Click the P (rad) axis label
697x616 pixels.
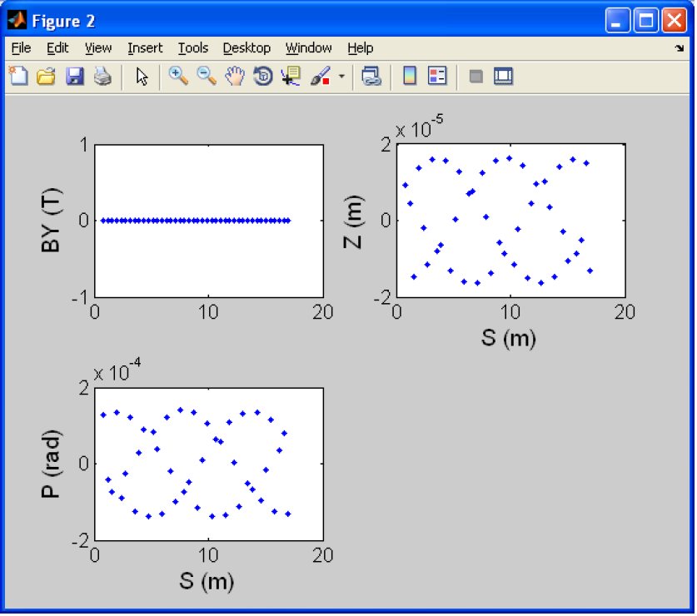click(51, 464)
